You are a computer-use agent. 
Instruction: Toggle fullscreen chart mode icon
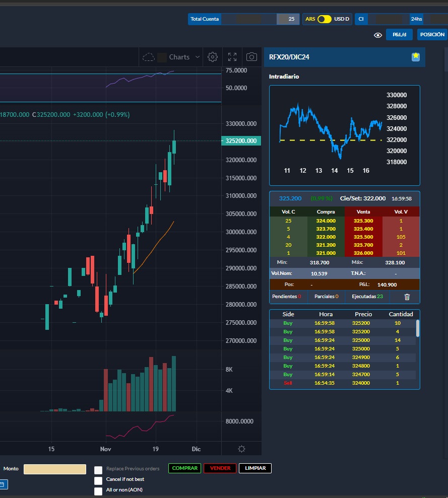[x=232, y=57]
